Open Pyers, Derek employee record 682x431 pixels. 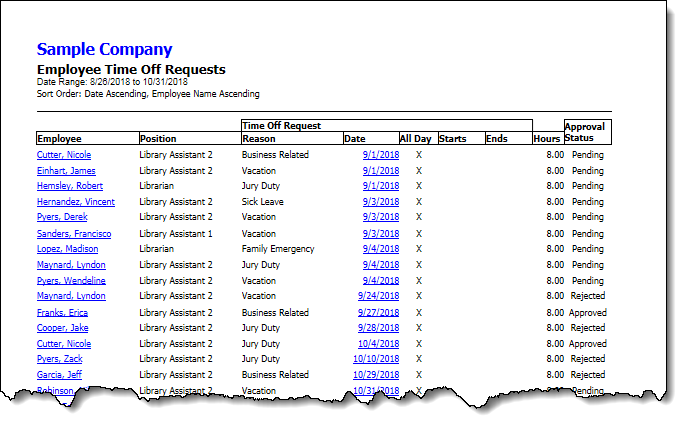tap(63, 217)
